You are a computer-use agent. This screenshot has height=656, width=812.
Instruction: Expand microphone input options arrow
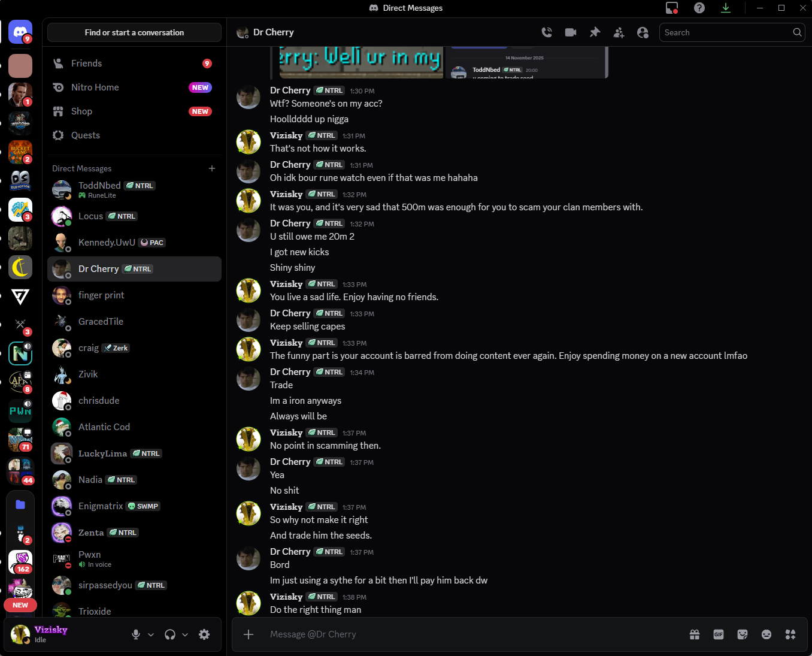(151, 634)
